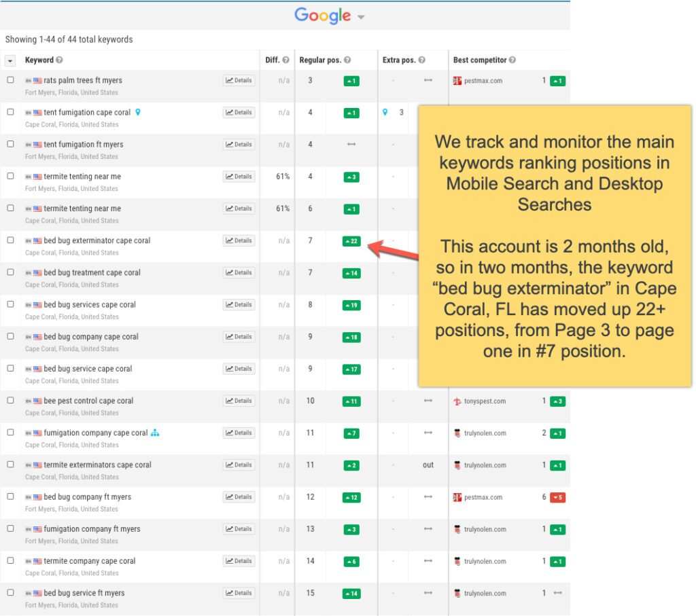
Task: Expand the select-all dropdown in table header
Action: pyautogui.click(x=10, y=60)
